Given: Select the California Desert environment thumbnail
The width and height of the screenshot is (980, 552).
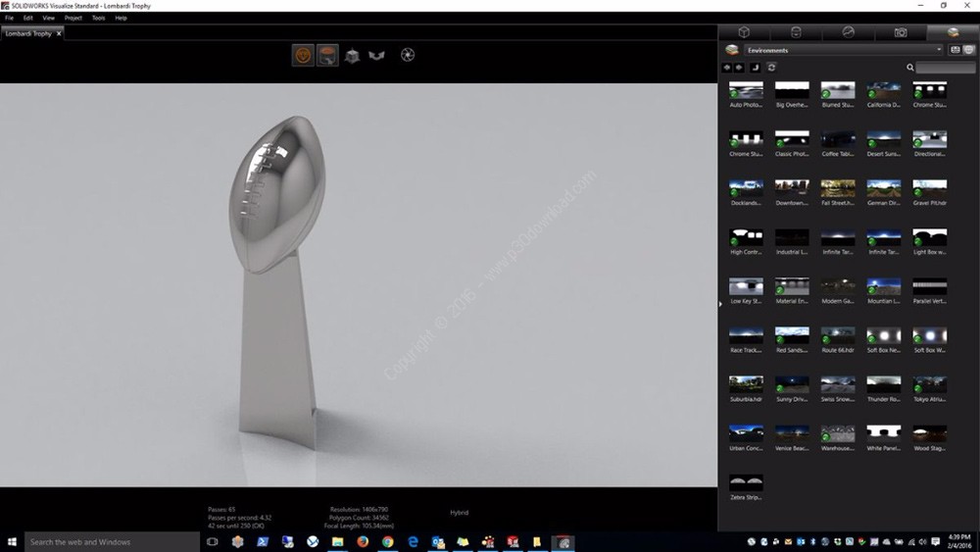Looking at the screenshot, I should (884, 90).
